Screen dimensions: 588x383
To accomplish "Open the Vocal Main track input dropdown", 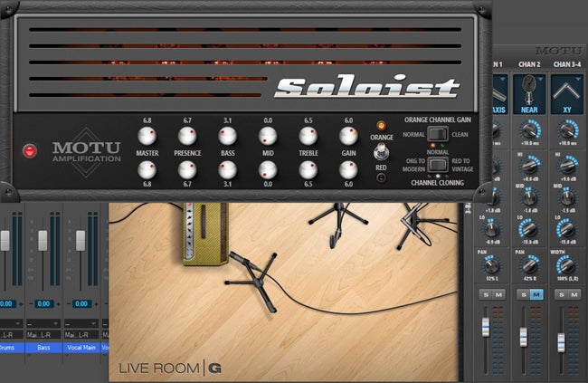I will (x=81, y=323).
